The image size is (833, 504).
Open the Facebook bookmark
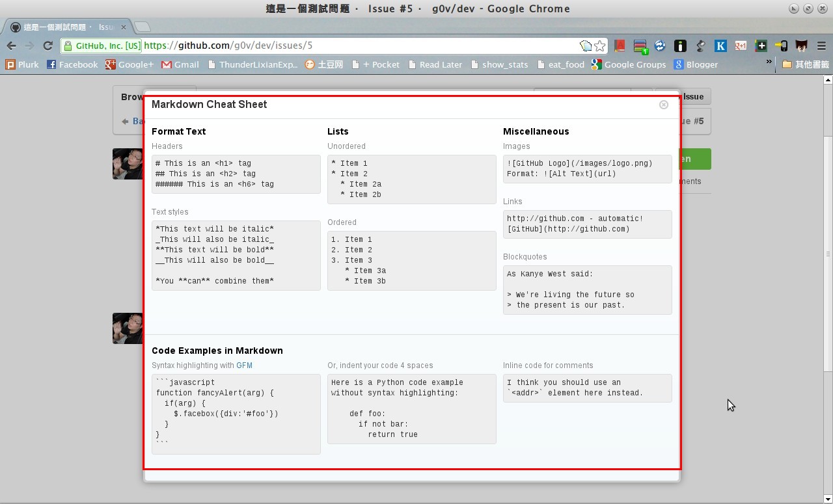(x=72, y=64)
